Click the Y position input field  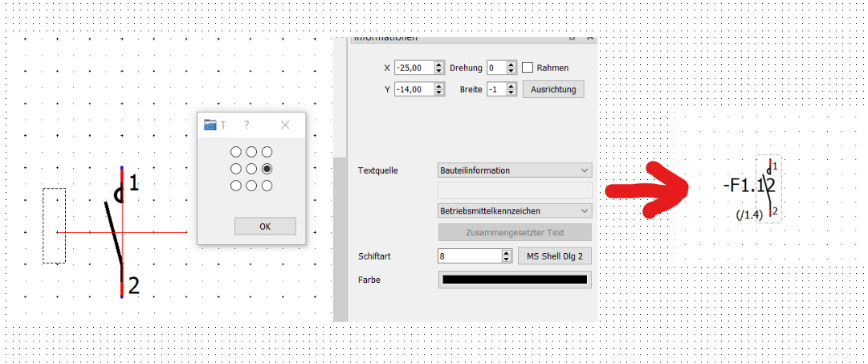click(414, 89)
